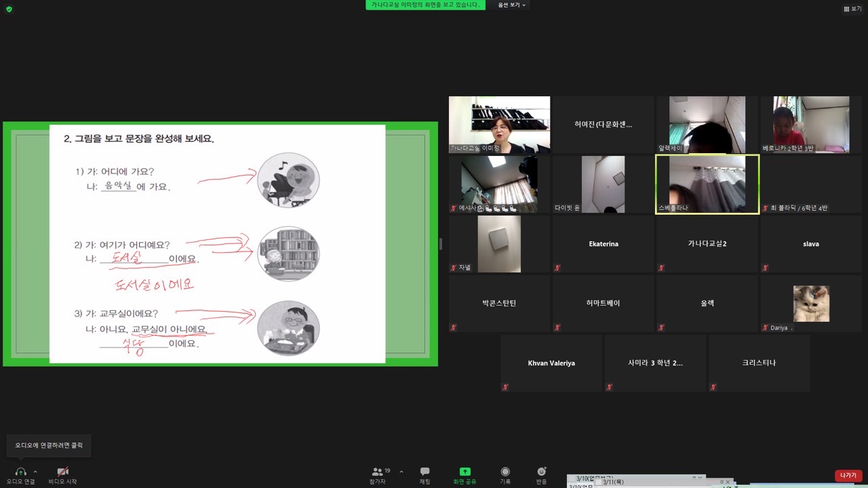The height and width of the screenshot is (488, 868).
Task: Select the 최 블라딕 / 6학년 4반 tile
Action: click(811, 184)
